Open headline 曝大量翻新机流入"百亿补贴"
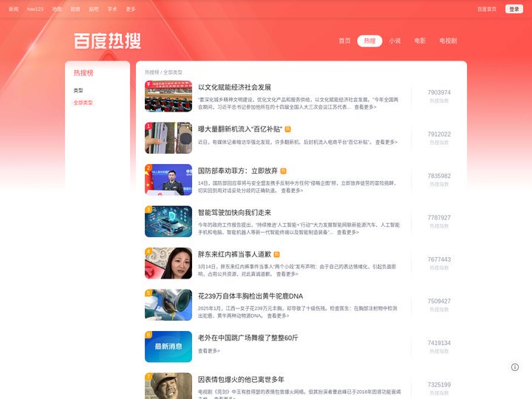Image resolution: width=532 pixels, height=399 pixels. [240, 129]
